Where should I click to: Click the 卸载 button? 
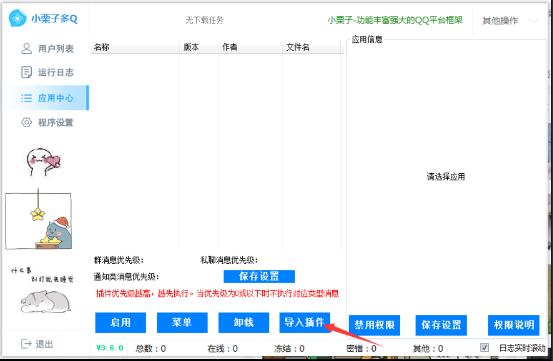[244, 322]
